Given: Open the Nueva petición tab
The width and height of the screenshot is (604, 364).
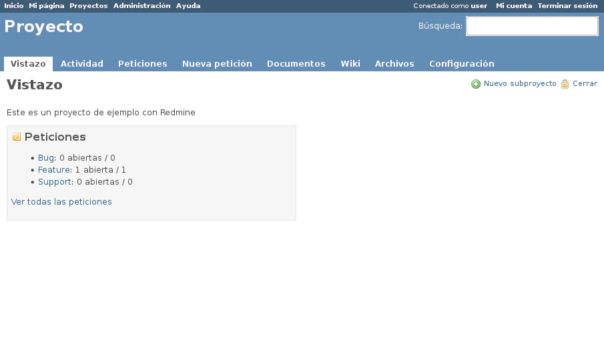Looking at the screenshot, I should coord(217,64).
